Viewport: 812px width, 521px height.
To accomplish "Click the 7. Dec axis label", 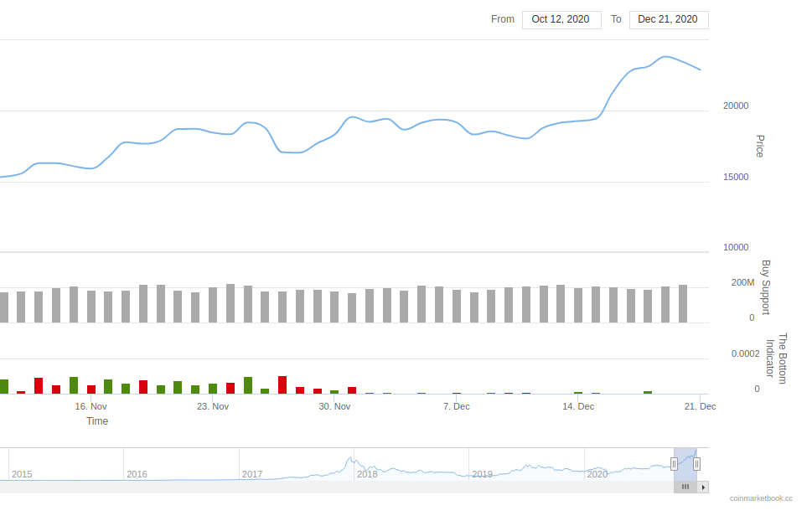I will pyautogui.click(x=456, y=406).
